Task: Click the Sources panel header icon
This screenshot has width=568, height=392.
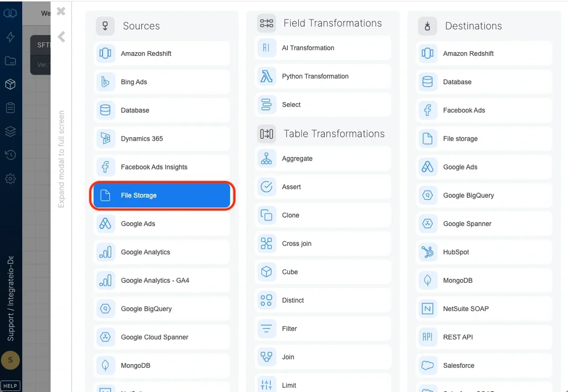Action: point(105,26)
